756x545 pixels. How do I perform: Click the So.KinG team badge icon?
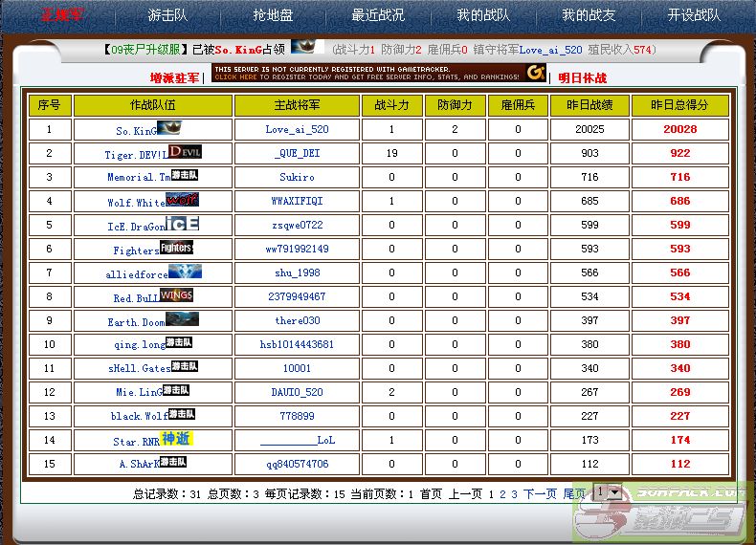[x=169, y=127]
